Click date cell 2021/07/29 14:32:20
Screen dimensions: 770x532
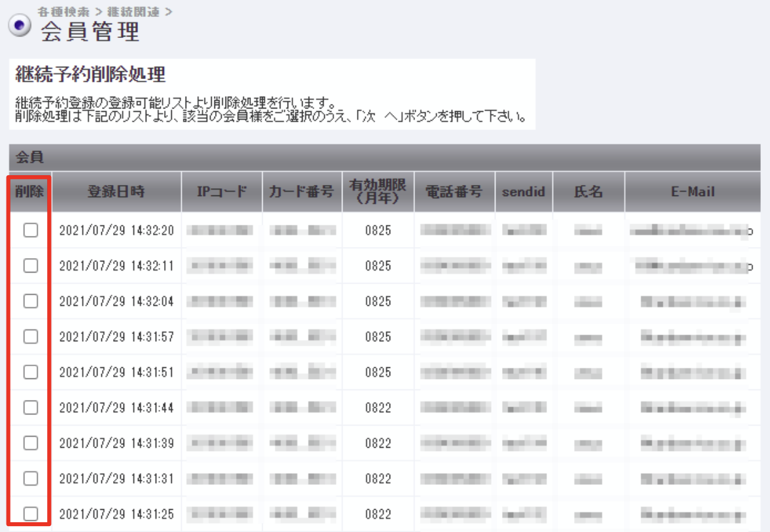pyautogui.click(x=116, y=231)
